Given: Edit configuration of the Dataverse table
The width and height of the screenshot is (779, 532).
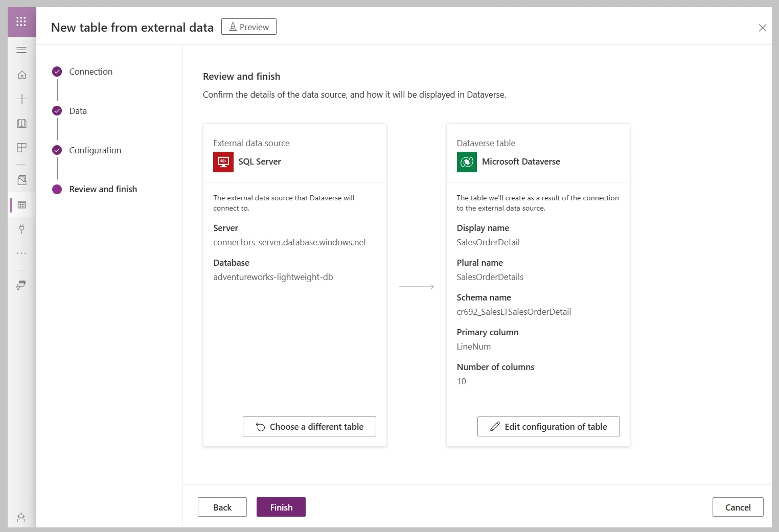Looking at the screenshot, I should coord(548,426).
